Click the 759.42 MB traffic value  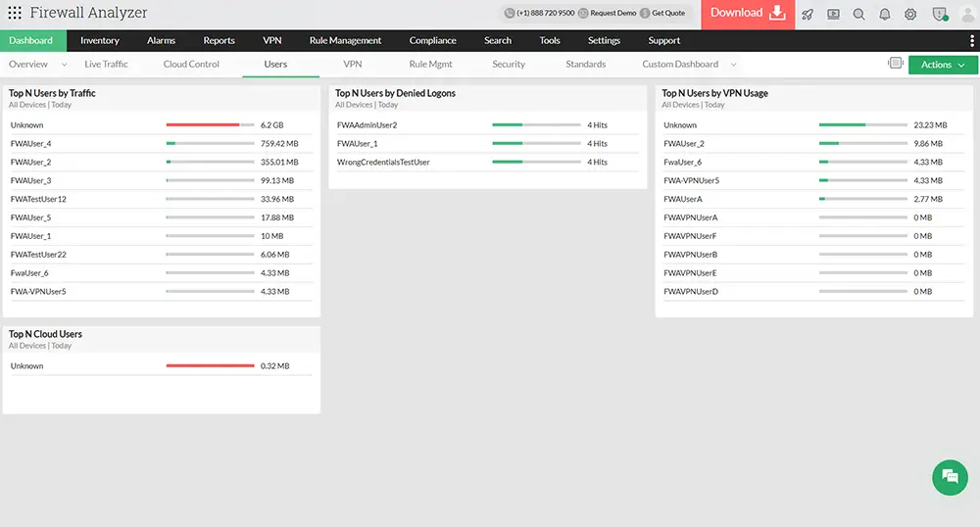click(279, 144)
